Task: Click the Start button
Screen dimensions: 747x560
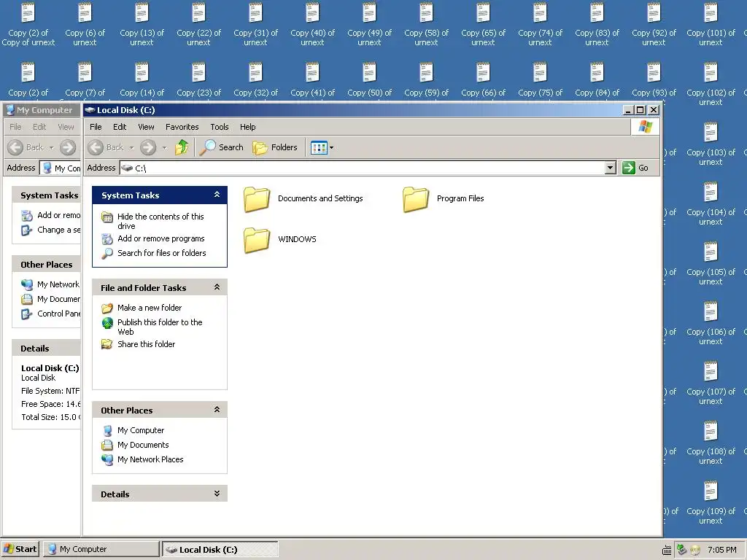Action: pos(20,549)
